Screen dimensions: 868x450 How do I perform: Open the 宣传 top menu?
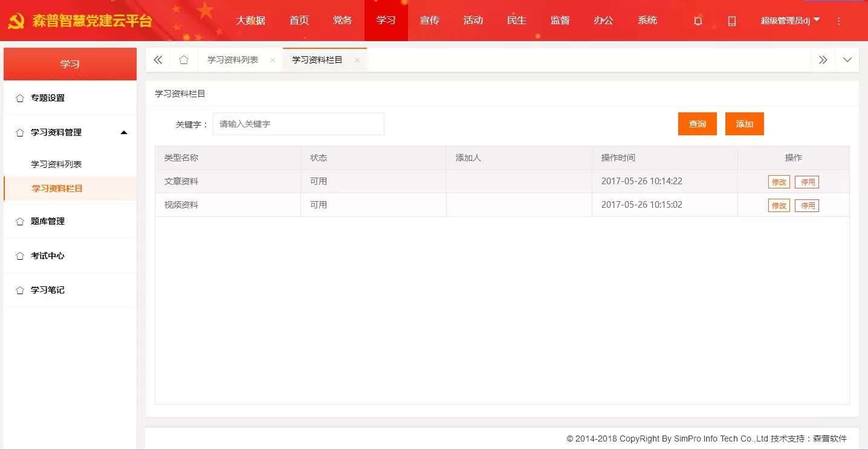pyautogui.click(x=430, y=21)
